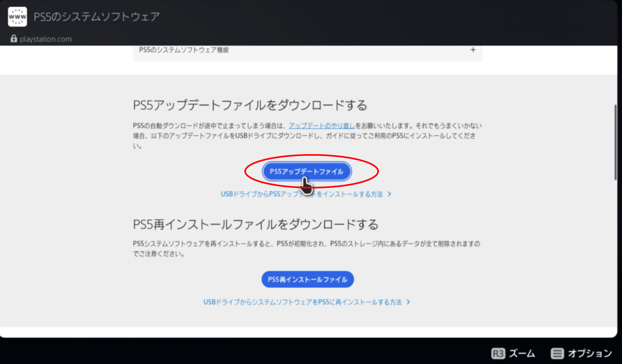622x364 pixels.
Task: Expand the PS5のシステムソフトウェア機能 section
Action: click(184, 50)
